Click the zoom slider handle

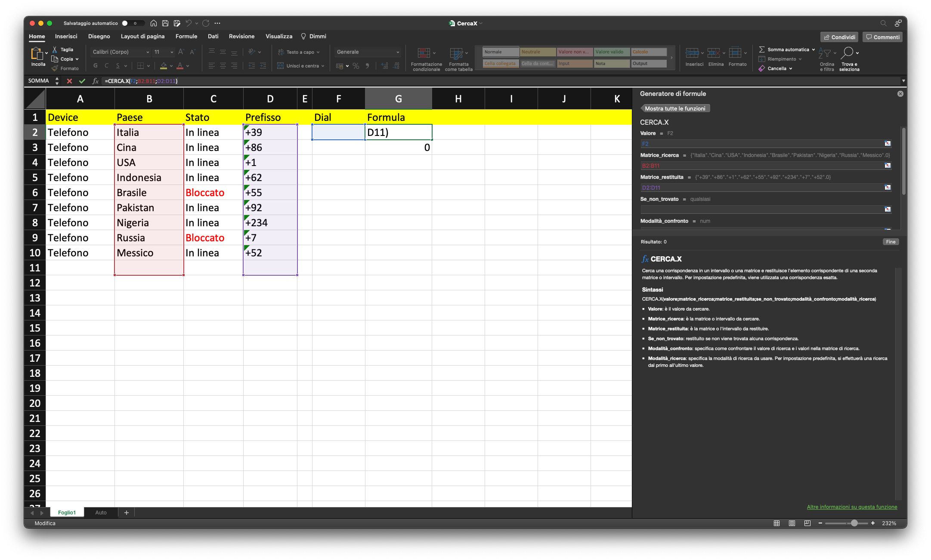click(x=854, y=523)
